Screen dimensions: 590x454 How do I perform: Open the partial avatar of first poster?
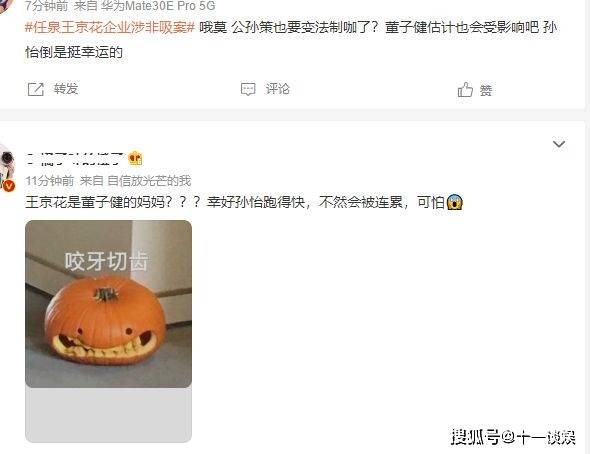click(x=5, y=5)
